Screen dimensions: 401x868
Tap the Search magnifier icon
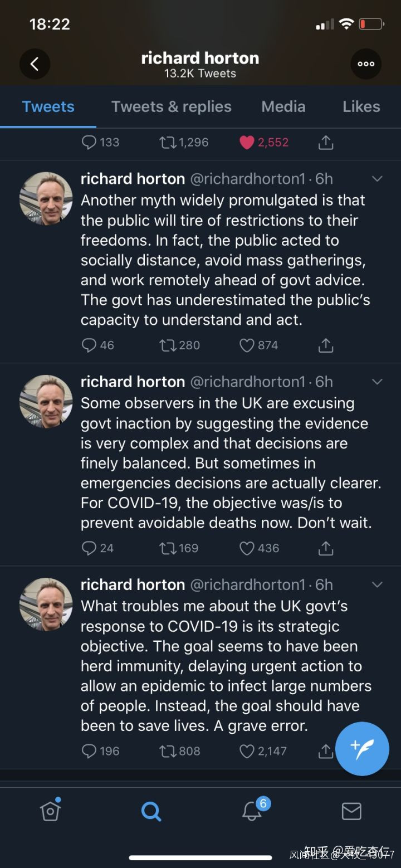151,811
